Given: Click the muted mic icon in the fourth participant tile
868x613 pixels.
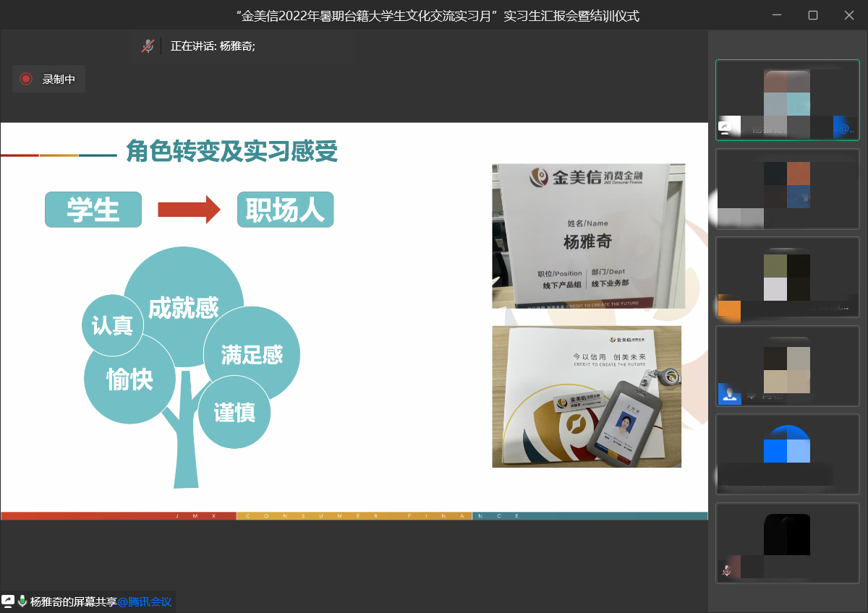Looking at the screenshot, I should 750,395.
